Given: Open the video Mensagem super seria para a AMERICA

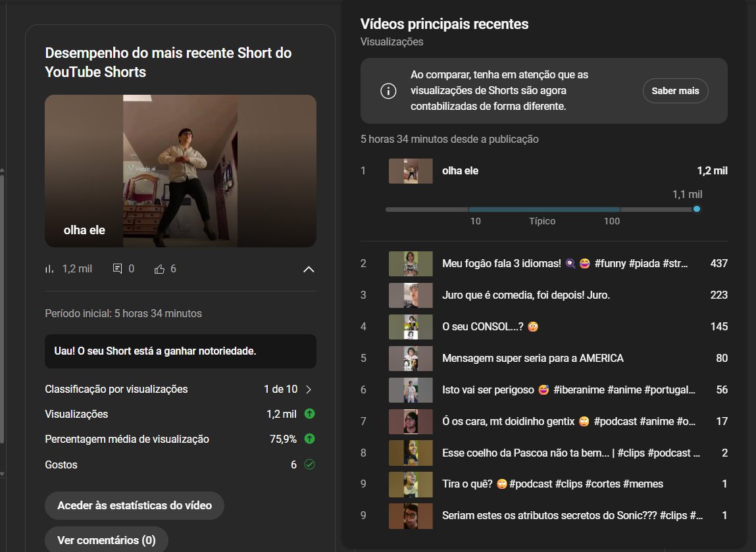Looking at the screenshot, I should (533, 358).
